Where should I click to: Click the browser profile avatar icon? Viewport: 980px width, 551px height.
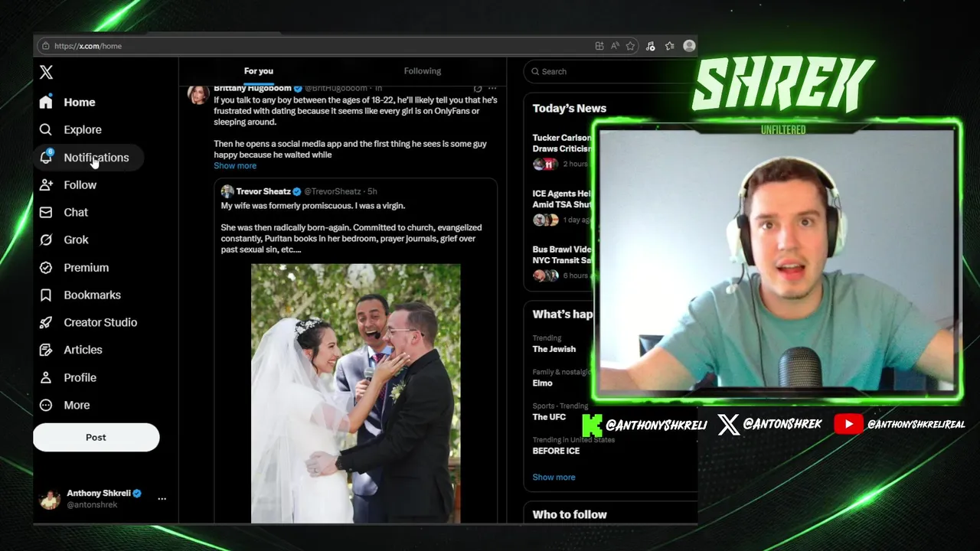click(689, 46)
